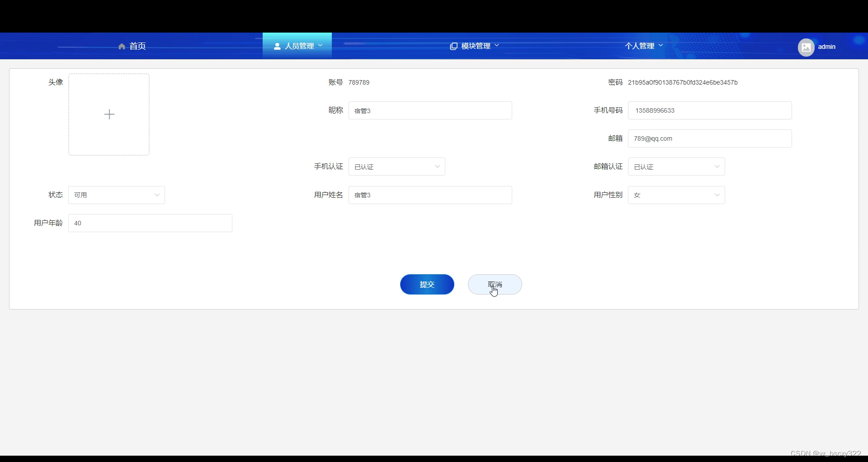
Task: Click the admin avatar image icon
Action: (x=806, y=47)
